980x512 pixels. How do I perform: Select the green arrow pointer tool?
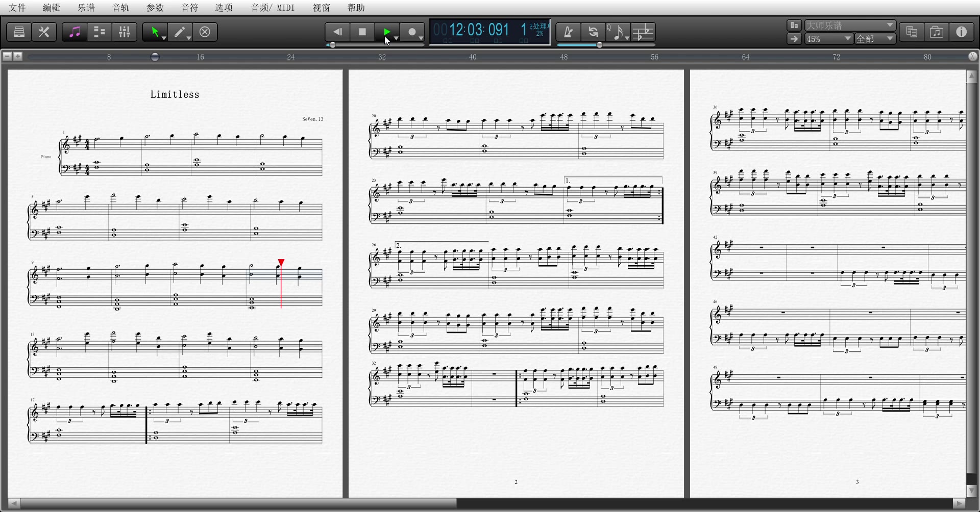154,32
